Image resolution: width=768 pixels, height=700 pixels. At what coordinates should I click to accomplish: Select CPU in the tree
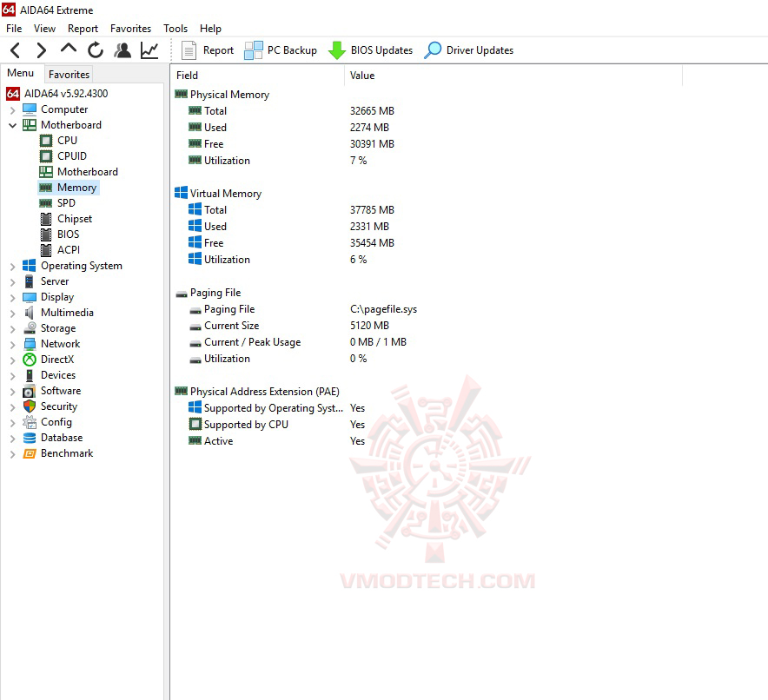[67, 141]
